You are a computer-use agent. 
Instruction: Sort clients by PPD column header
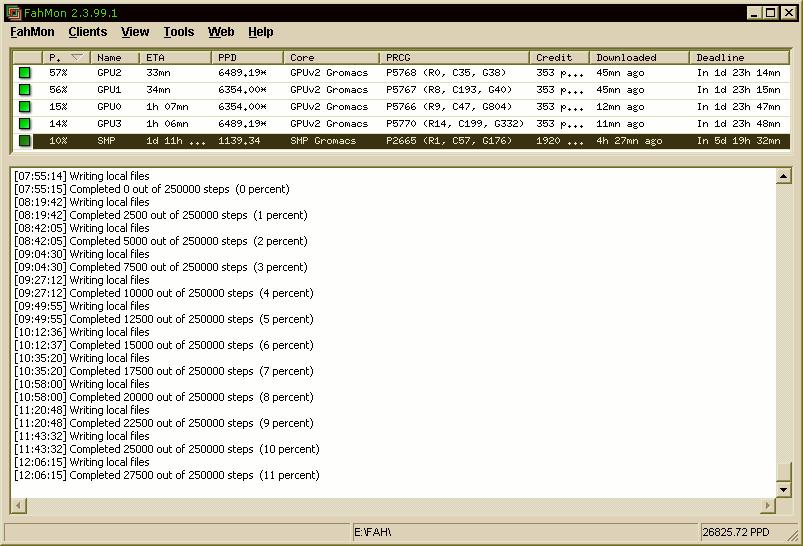point(247,57)
